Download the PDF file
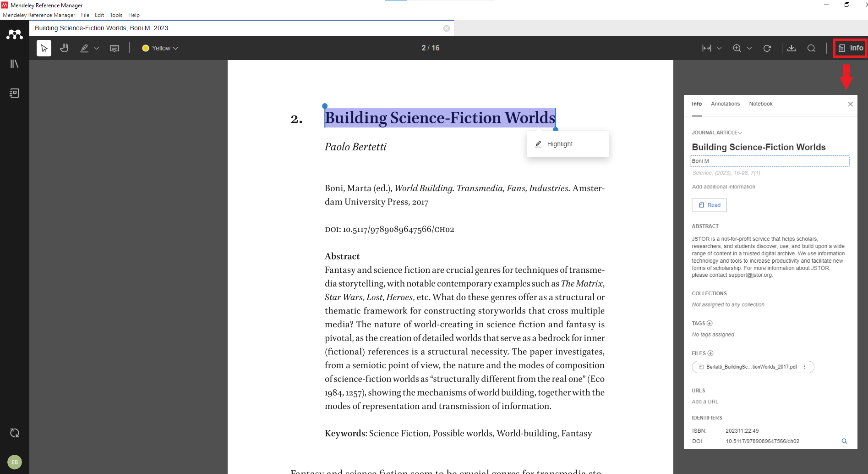The height and width of the screenshot is (474, 868). [792, 48]
